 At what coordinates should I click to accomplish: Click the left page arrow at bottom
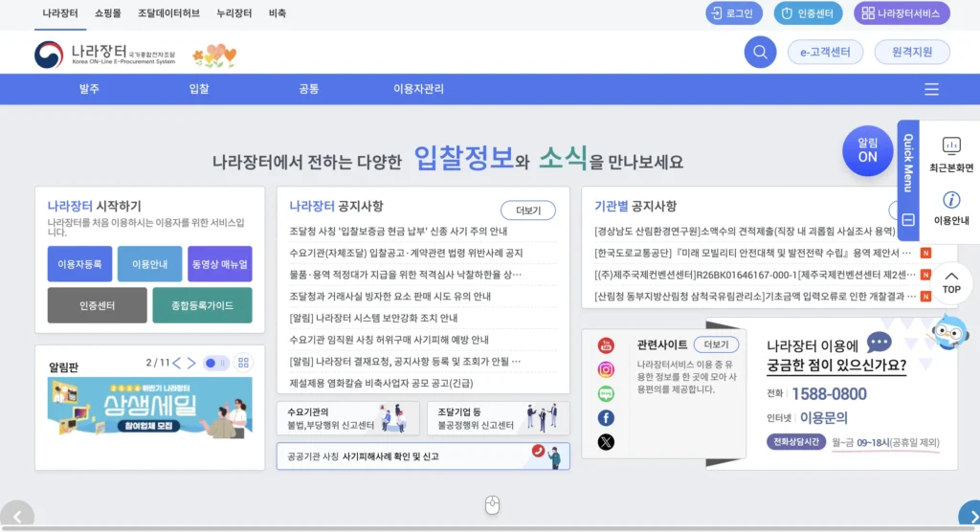coord(17,515)
